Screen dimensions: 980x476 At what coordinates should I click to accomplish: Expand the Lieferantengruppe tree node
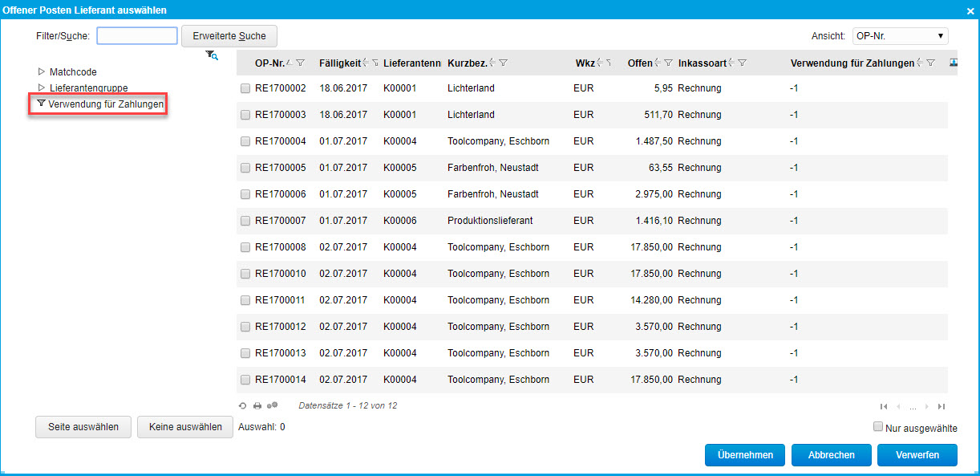tap(42, 87)
